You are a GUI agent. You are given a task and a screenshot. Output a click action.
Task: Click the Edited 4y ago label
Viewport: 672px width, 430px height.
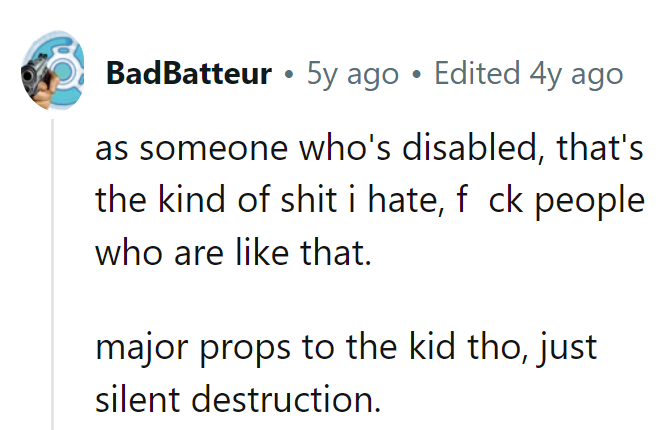pyautogui.click(x=528, y=74)
